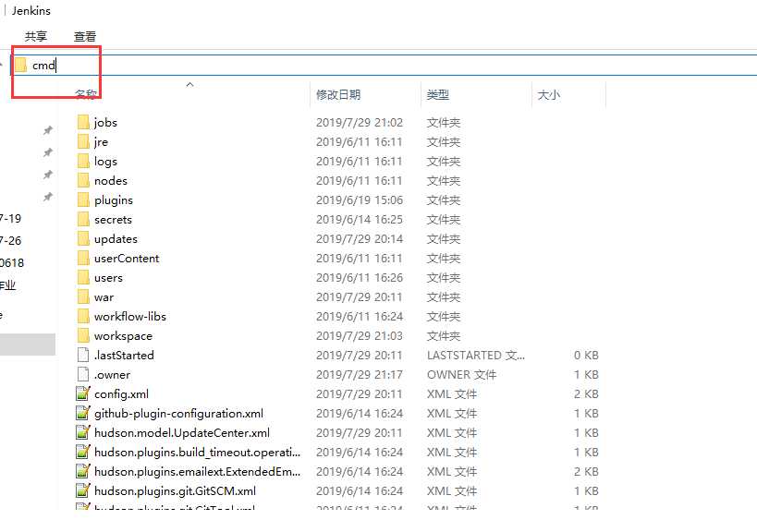The height and width of the screenshot is (532, 757).
Task: Click the config.xml file icon
Action: 83,393
